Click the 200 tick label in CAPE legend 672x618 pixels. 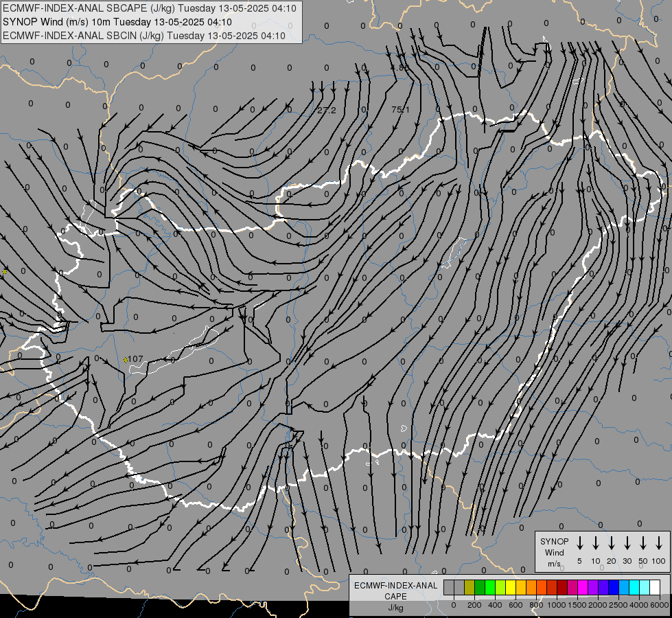tap(474, 605)
